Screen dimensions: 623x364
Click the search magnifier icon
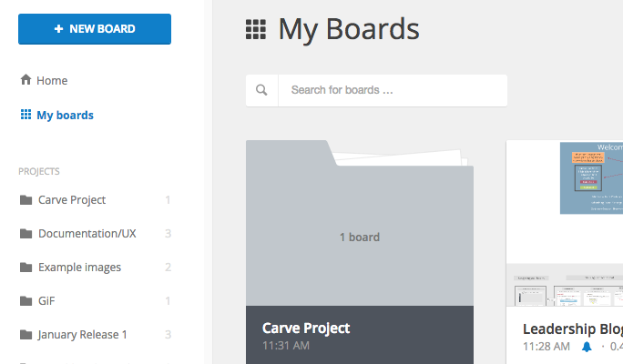pyautogui.click(x=261, y=90)
